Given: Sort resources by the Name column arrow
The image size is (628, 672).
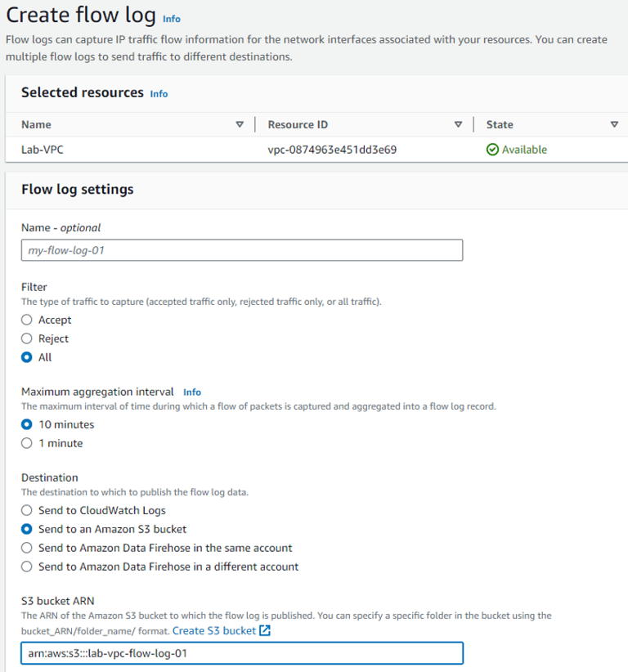Looking at the screenshot, I should [x=240, y=125].
